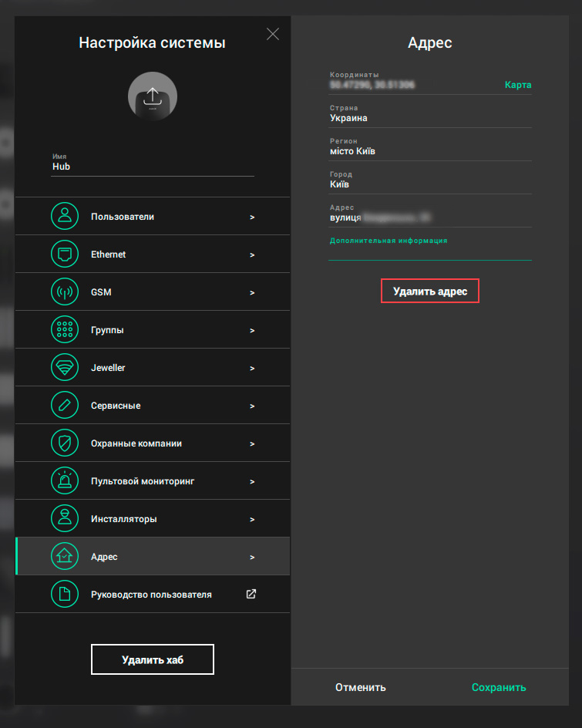Click the Охранные компании shield icon
This screenshot has height=728, width=582.
click(65, 443)
